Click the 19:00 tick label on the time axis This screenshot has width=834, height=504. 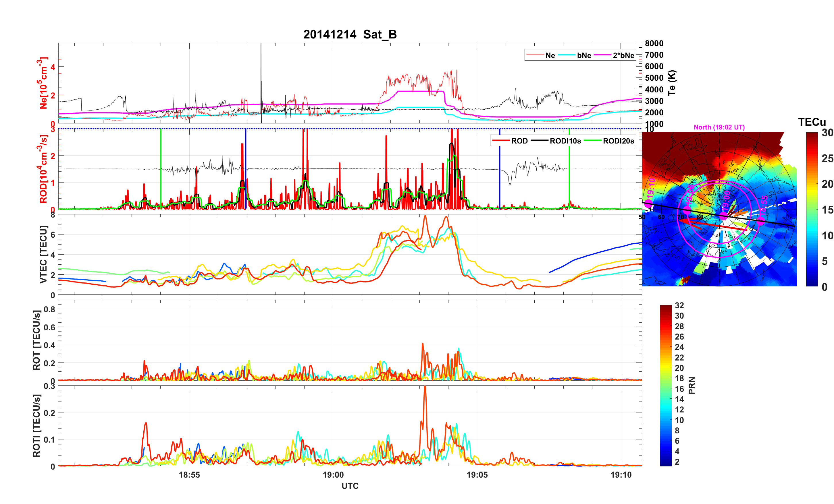(x=333, y=474)
